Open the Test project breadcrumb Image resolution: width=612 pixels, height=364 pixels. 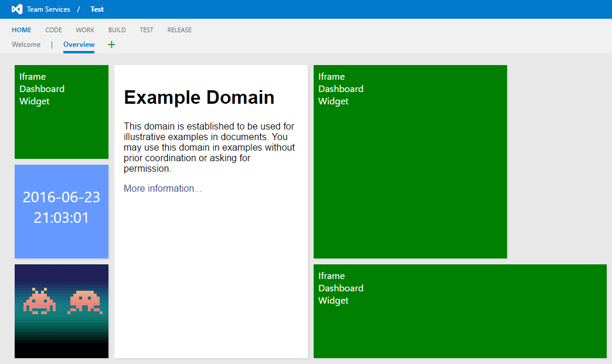coord(97,9)
